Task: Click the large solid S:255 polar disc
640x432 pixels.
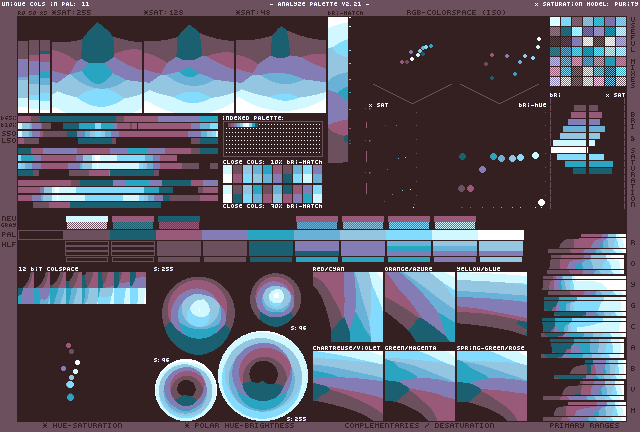Action: (198, 316)
